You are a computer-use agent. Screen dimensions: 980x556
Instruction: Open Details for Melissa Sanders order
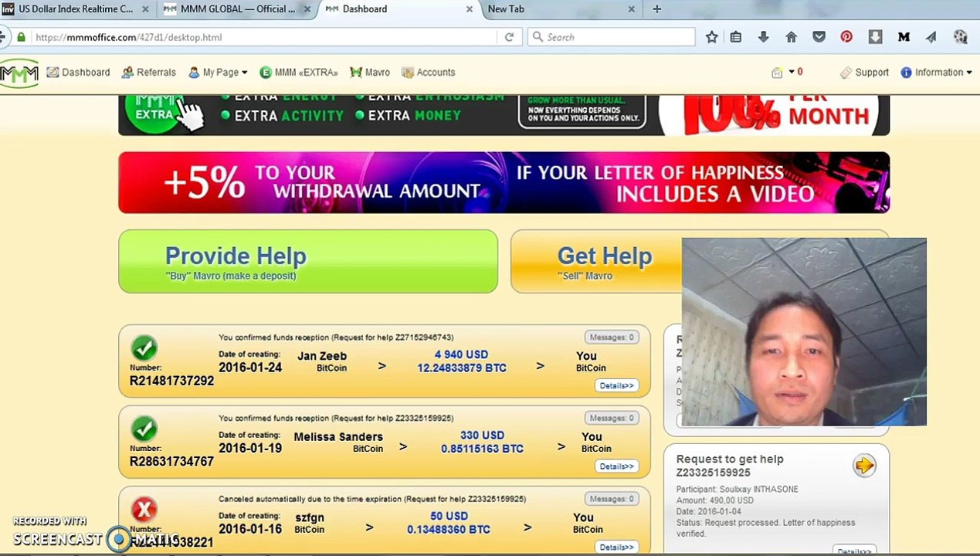[x=616, y=466]
